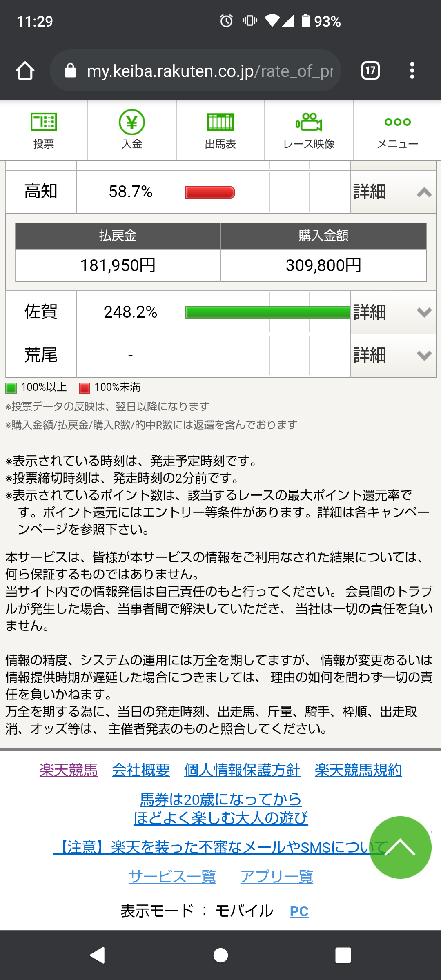441x980 pixels.
Task: Switch display mode to PC
Action: pyautogui.click(x=299, y=911)
